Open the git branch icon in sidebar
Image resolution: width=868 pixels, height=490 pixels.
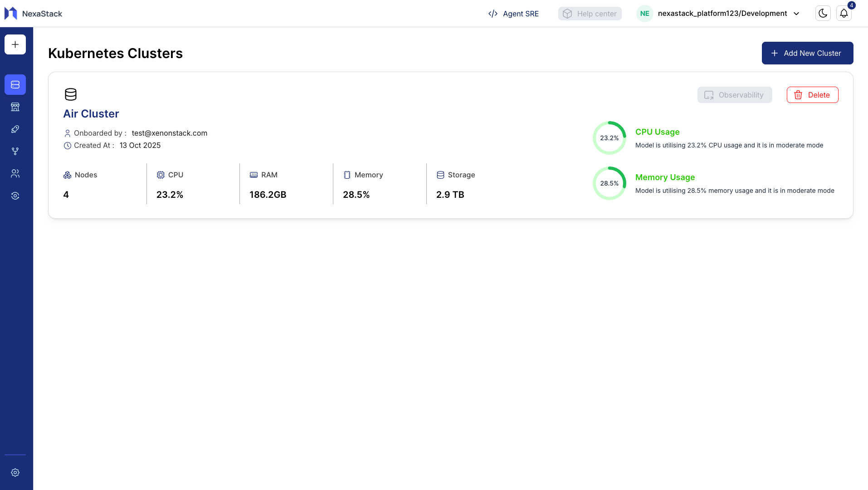coord(15,152)
